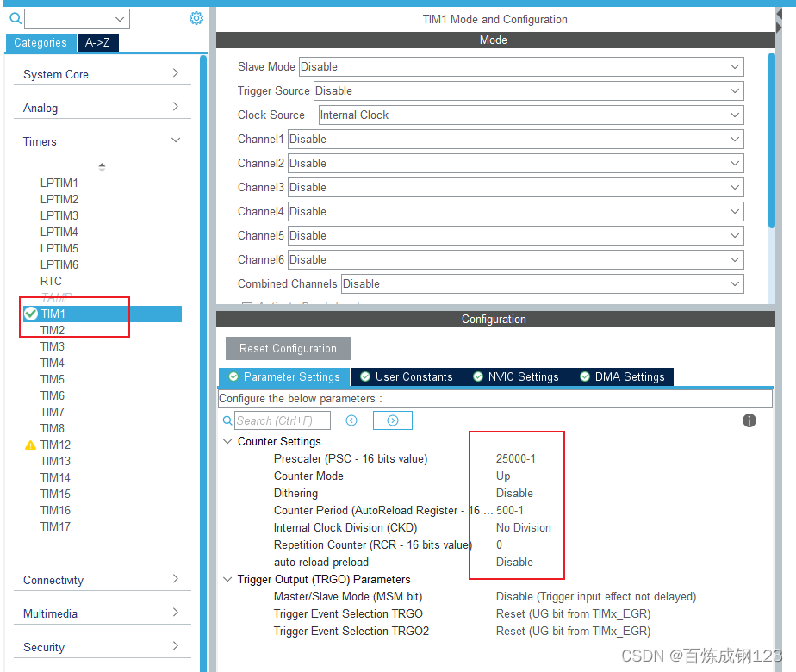Click the warning icon next to TIM12
This screenshot has width=796, height=672.
pos(32,445)
